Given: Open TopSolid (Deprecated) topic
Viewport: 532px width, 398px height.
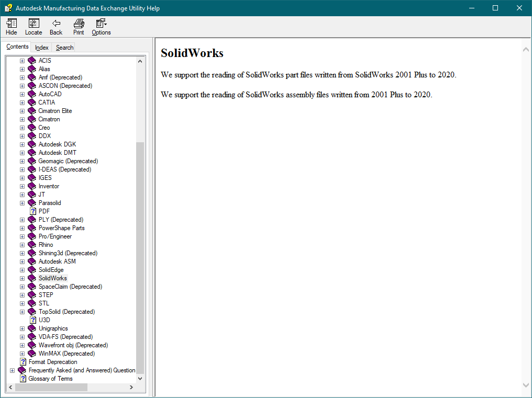Looking at the screenshot, I should (x=66, y=312).
